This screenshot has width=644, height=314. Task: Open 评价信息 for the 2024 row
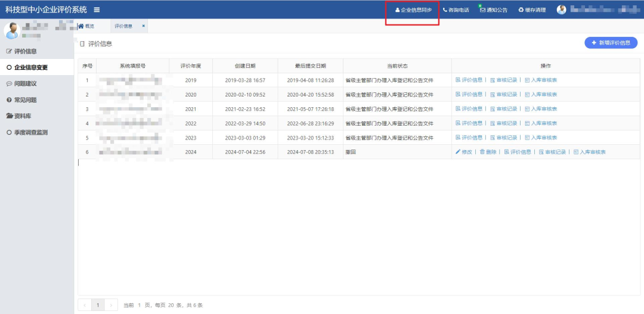coord(518,152)
